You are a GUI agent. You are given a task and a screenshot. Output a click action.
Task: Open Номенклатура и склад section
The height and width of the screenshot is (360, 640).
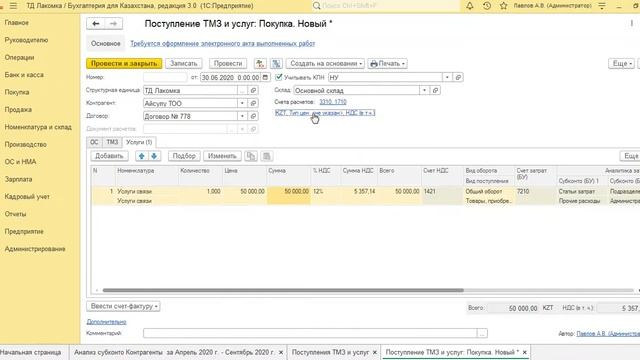coord(38,127)
